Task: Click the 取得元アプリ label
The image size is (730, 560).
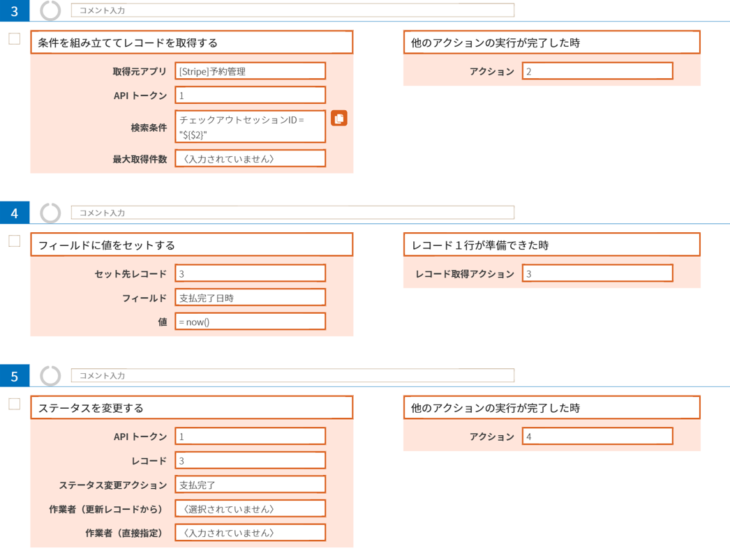Action: coord(139,71)
